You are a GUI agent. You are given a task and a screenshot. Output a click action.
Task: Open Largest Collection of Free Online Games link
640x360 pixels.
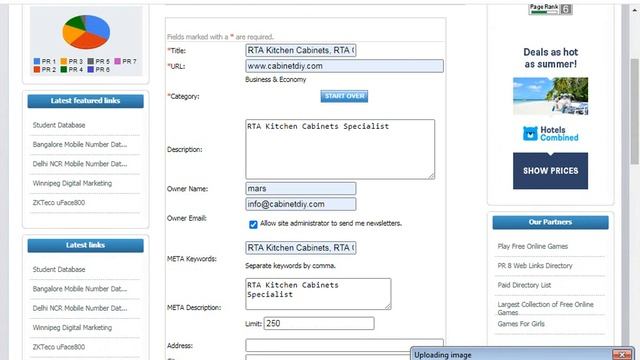[545, 308]
